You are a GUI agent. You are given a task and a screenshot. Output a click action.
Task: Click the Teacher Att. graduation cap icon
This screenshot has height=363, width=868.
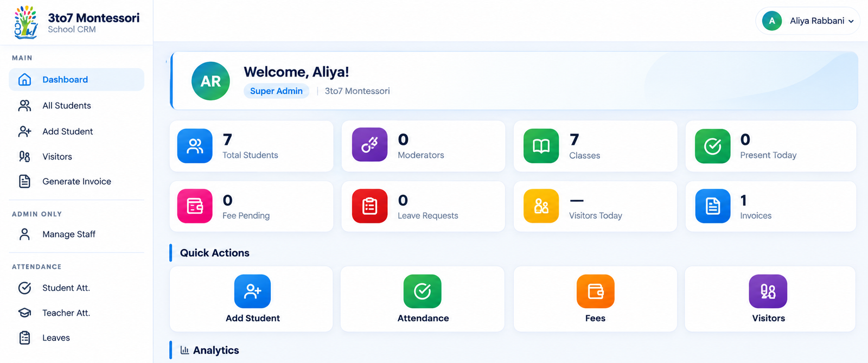(24, 313)
